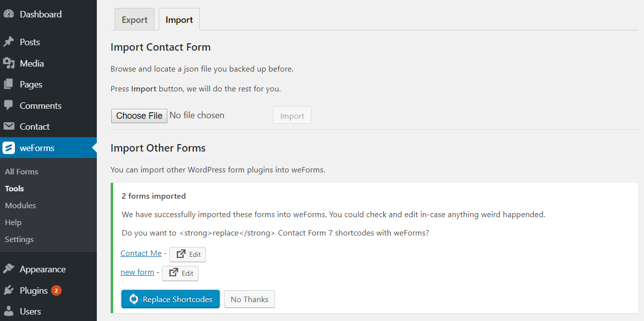
Task: Click the Dashboard gauge icon in sidebar
Action: 8,14
